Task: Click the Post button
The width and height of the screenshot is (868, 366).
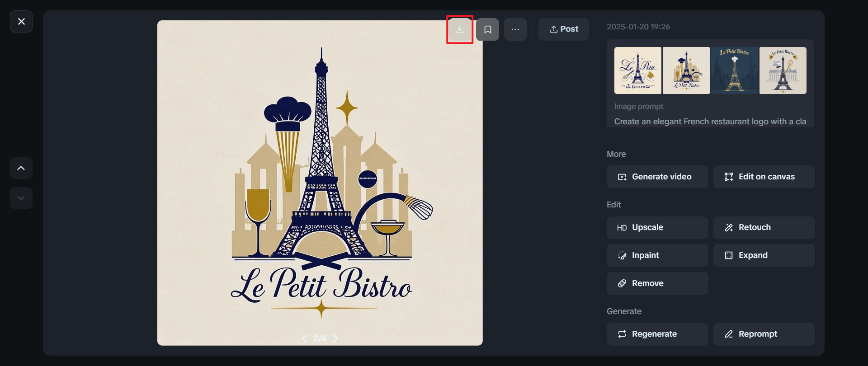Action: coord(564,29)
